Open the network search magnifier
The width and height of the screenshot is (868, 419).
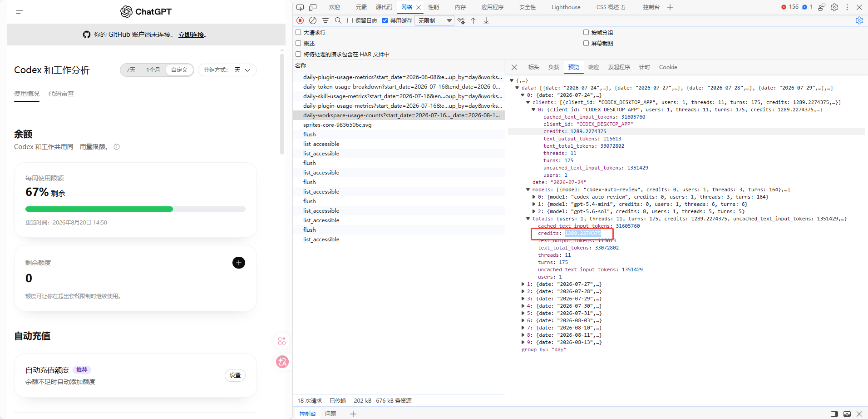[x=338, y=20]
